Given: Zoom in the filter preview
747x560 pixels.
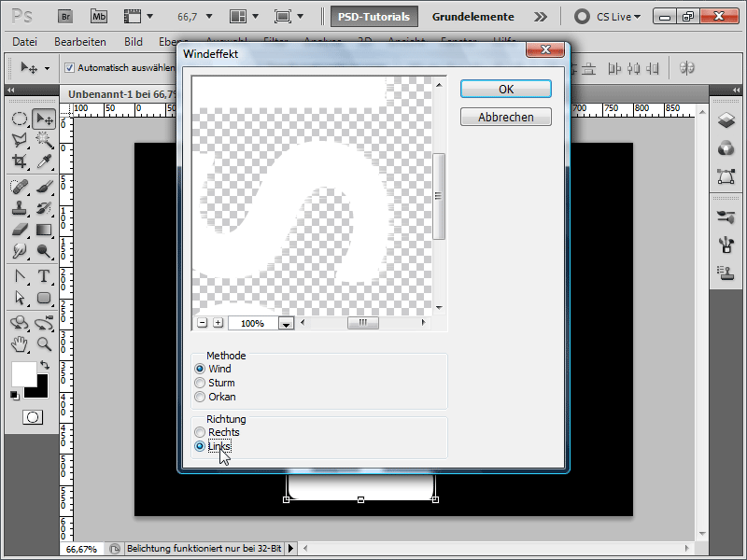Looking at the screenshot, I should tap(218, 323).
